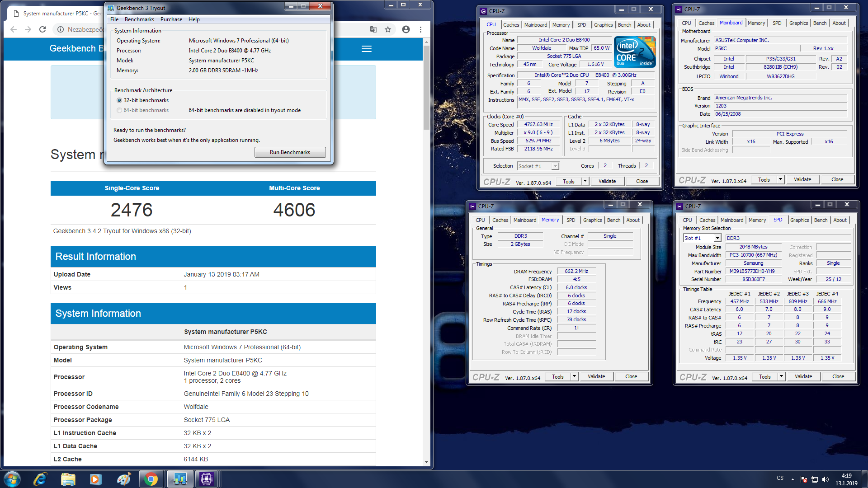
Task: Click Chrome back arrow
Action: (14, 29)
